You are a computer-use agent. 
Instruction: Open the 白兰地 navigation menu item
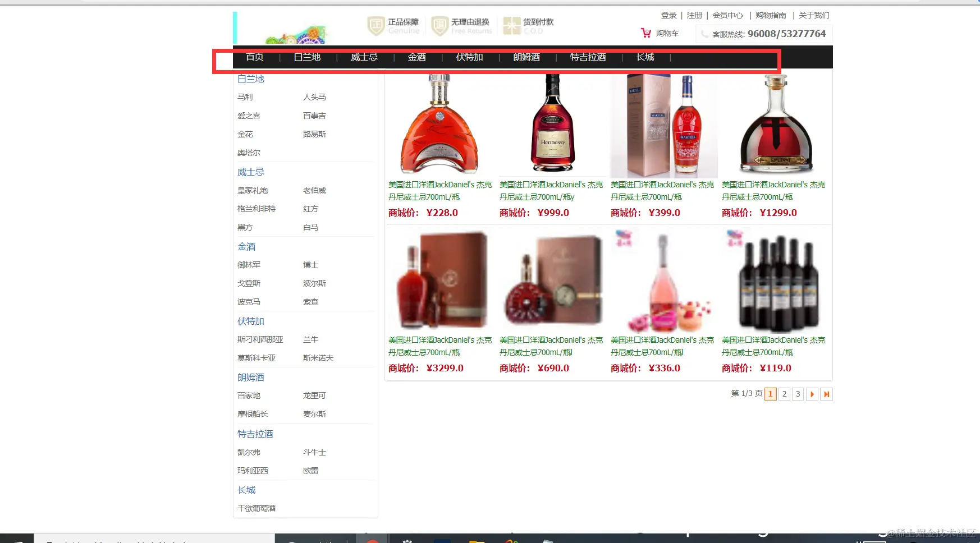point(307,57)
